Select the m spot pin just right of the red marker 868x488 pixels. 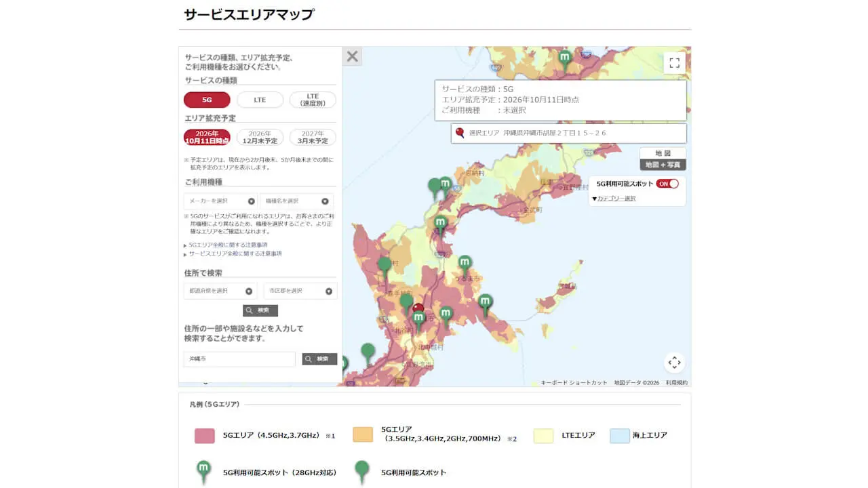click(x=446, y=316)
